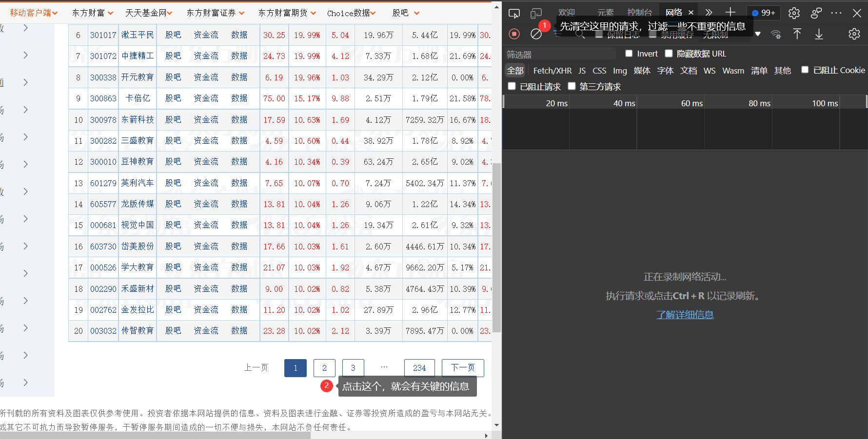
Task: Click the horizontal scrollbar right arrow
Action: click(486, 435)
